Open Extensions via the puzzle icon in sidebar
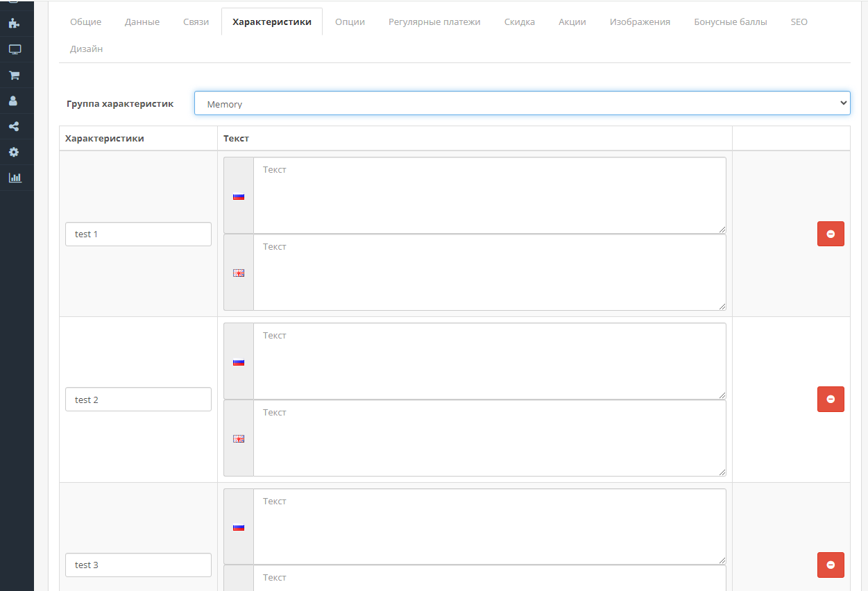The height and width of the screenshot is (591, 868). (x=15, y=24)
